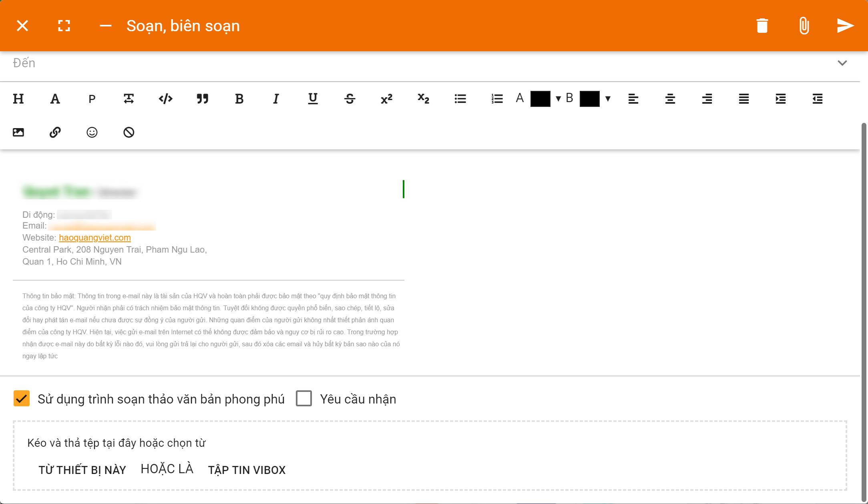Apply strikethrough formatting
The height and width of the screenshot is (504, 868).
[350, 98]
